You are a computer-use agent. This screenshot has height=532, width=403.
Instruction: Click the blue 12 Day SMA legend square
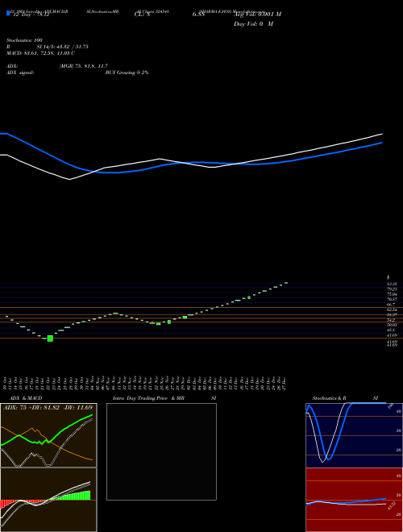(8, 13)
